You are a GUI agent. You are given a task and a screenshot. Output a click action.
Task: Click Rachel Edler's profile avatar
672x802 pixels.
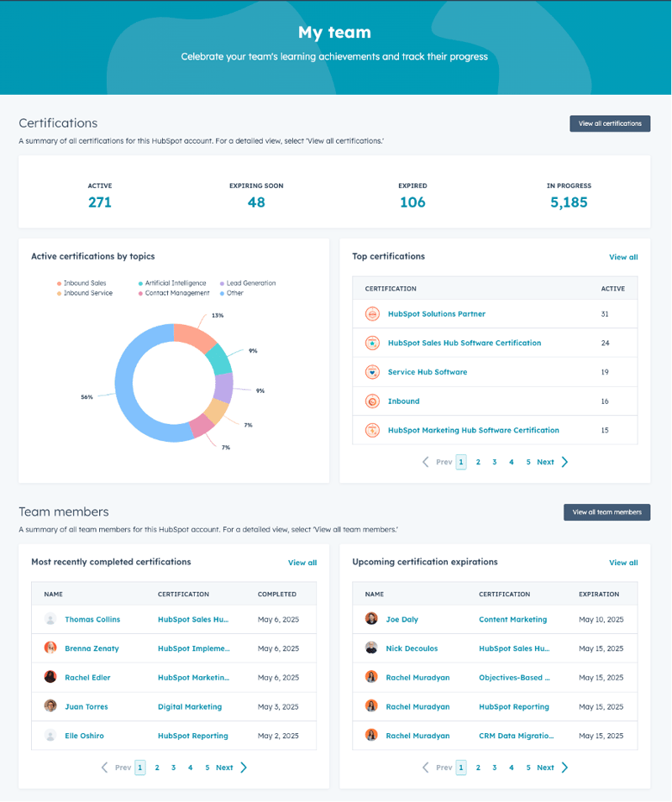pos(50,677)
